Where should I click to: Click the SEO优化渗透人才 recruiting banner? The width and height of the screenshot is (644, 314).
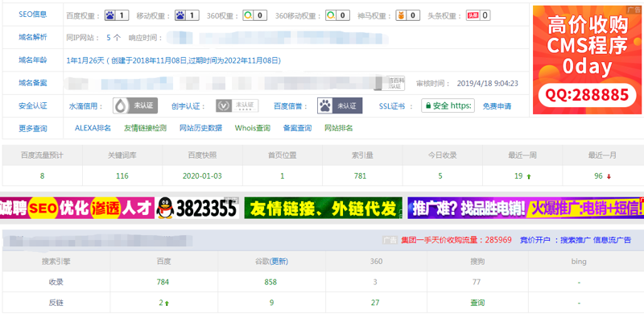coord(77,208)
